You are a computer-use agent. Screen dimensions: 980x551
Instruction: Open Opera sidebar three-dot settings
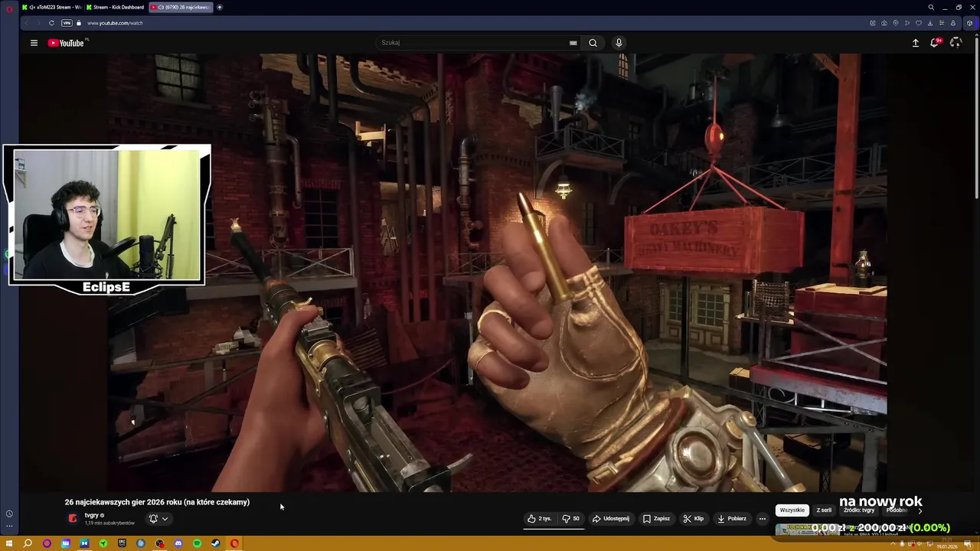9,526
